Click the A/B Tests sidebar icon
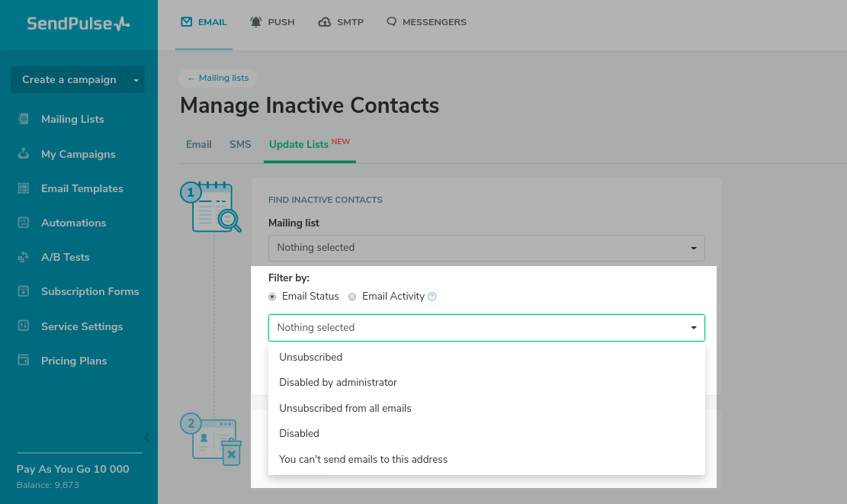 click(24, 257)
